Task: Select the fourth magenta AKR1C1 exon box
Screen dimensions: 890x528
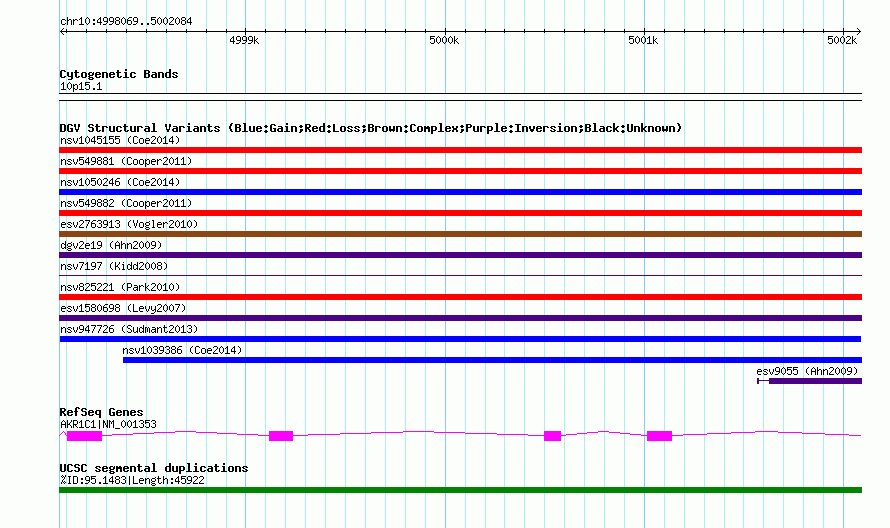Action: click(x=659, y=436)
